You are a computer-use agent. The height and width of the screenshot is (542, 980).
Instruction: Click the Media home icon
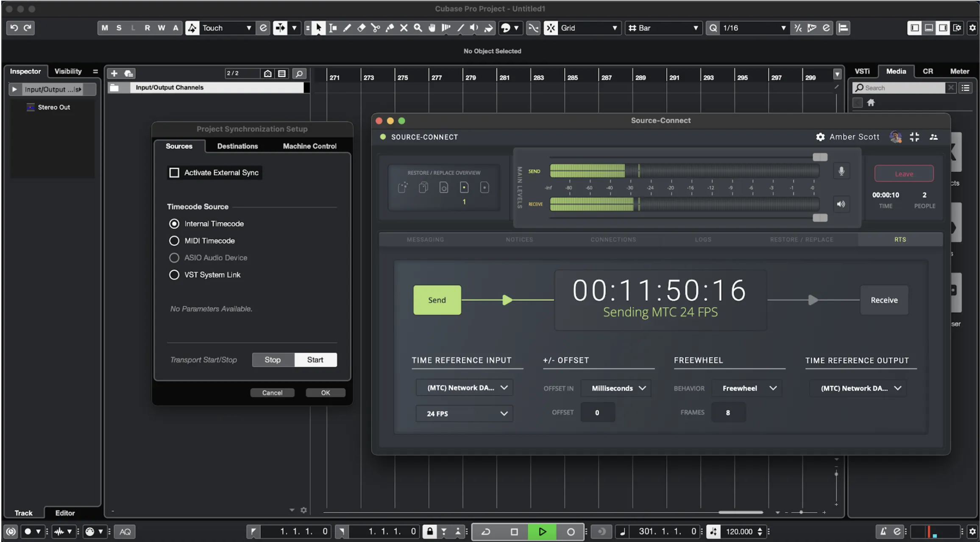click(871, 103)
